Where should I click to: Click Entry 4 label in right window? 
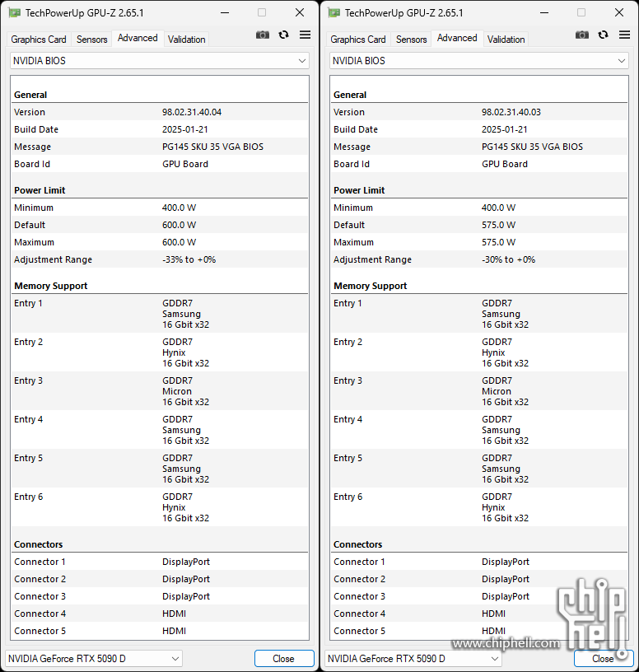tap(347, 419)
